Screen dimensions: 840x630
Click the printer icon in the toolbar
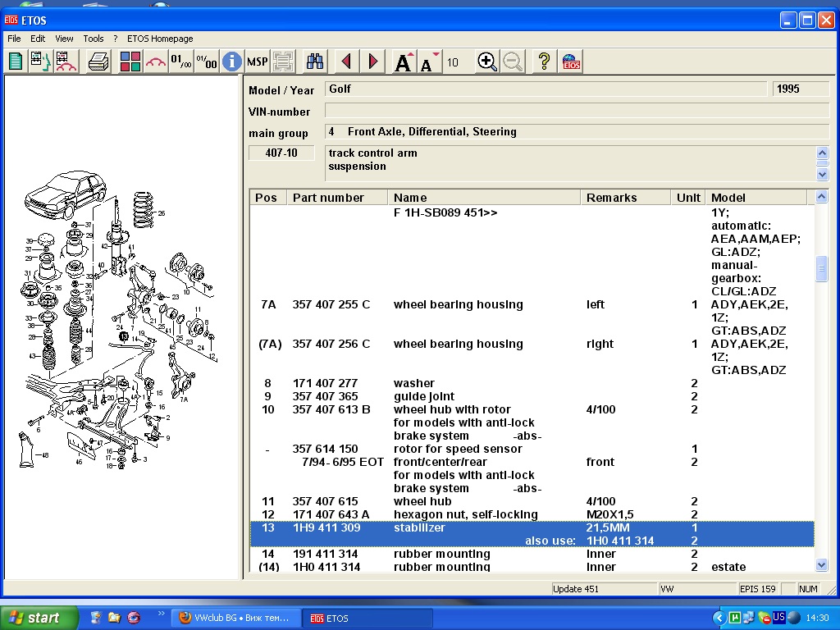(x=98, y=62)
